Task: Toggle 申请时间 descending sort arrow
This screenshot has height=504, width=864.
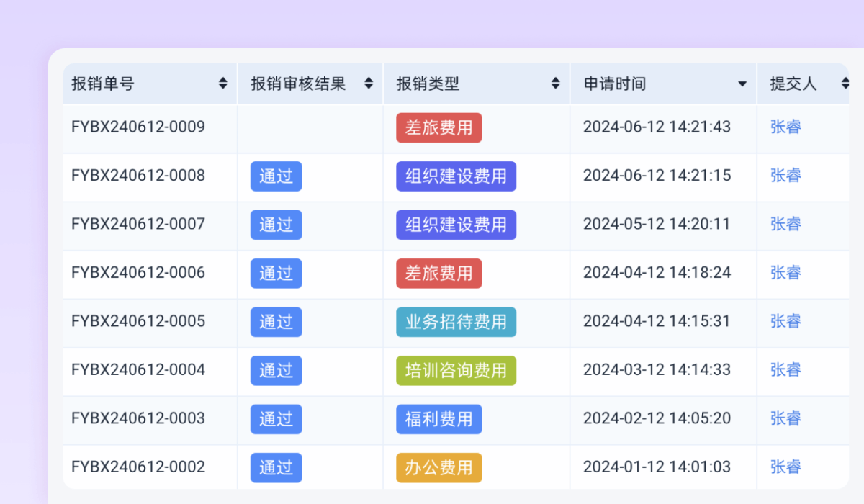Action: pos(742,84)
